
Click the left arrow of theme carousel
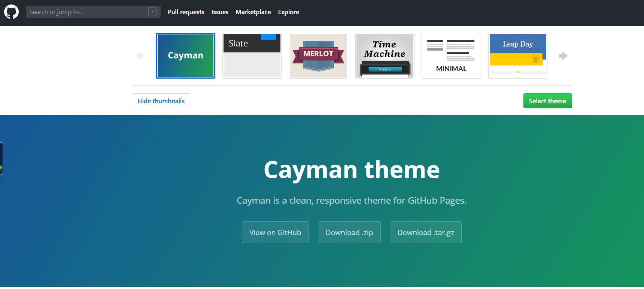coord(140,56)
